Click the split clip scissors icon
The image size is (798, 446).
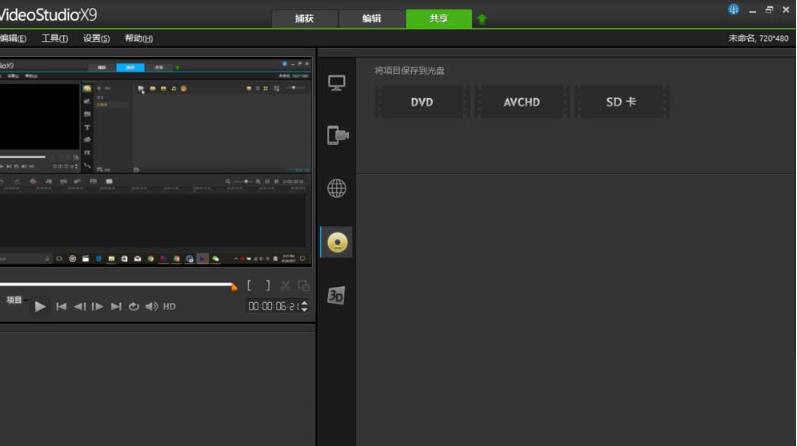(x=286, y=286)
